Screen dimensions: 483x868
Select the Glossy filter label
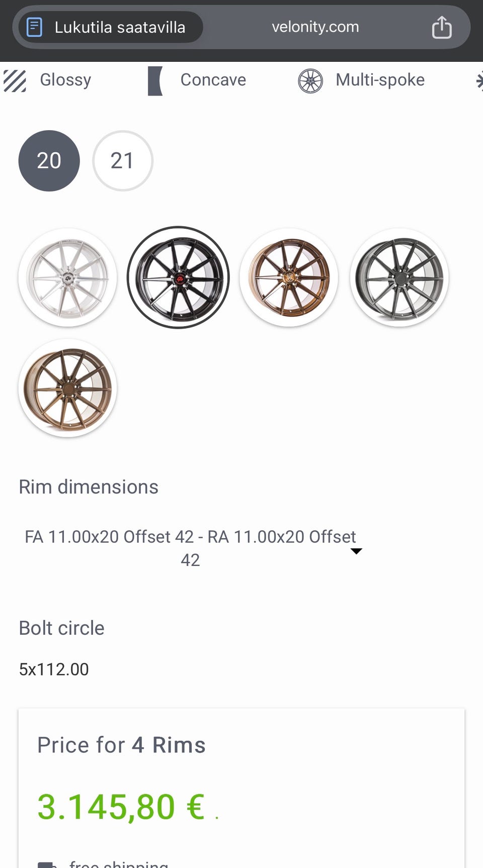pos(65,80)
